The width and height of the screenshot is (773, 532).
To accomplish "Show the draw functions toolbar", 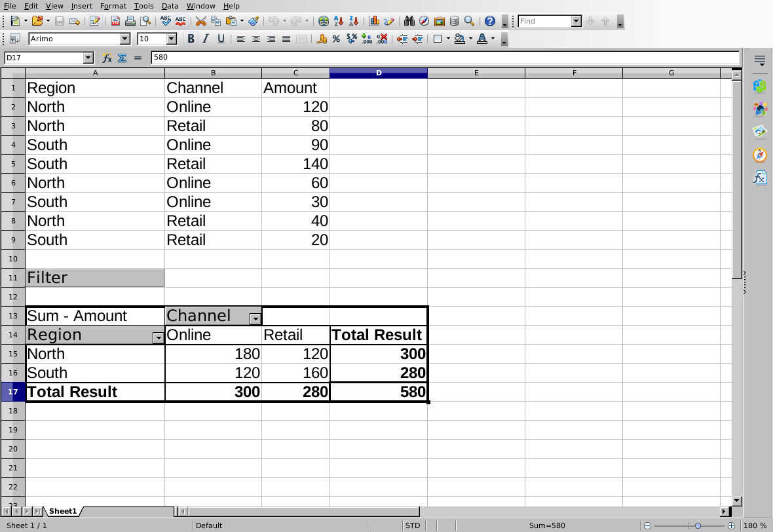I will click(x=389, y=21).
